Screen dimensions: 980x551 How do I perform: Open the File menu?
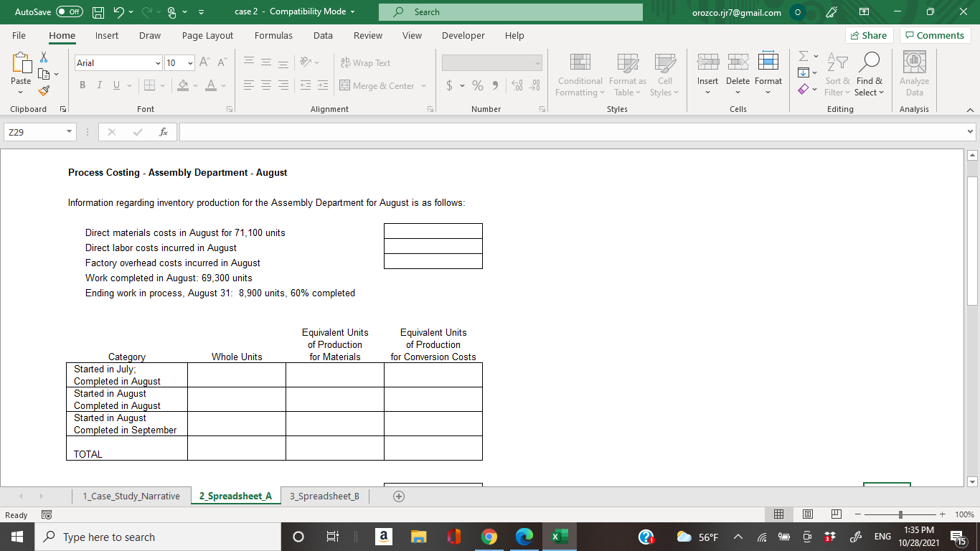[x=19, y=35]
